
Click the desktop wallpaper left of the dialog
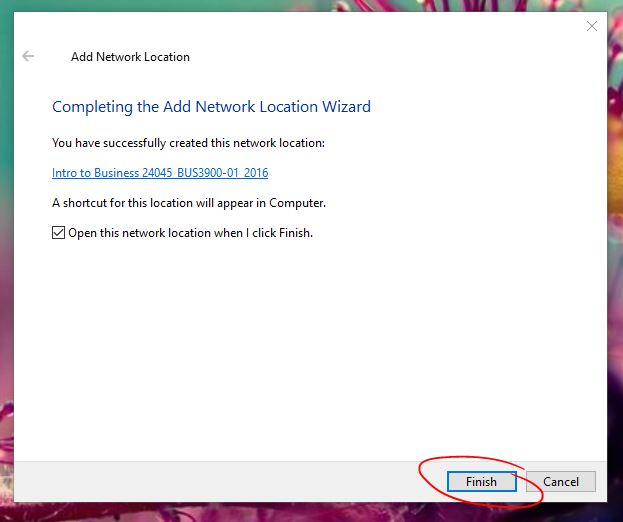coord(6,300)
